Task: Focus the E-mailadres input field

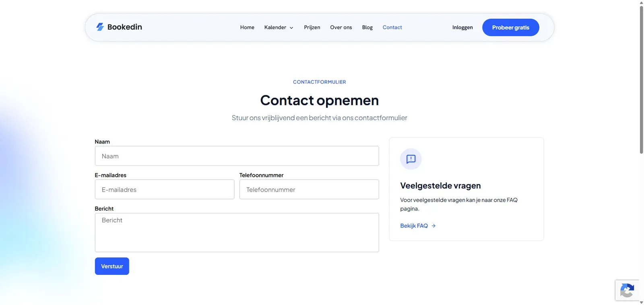Action: [165, 189]
